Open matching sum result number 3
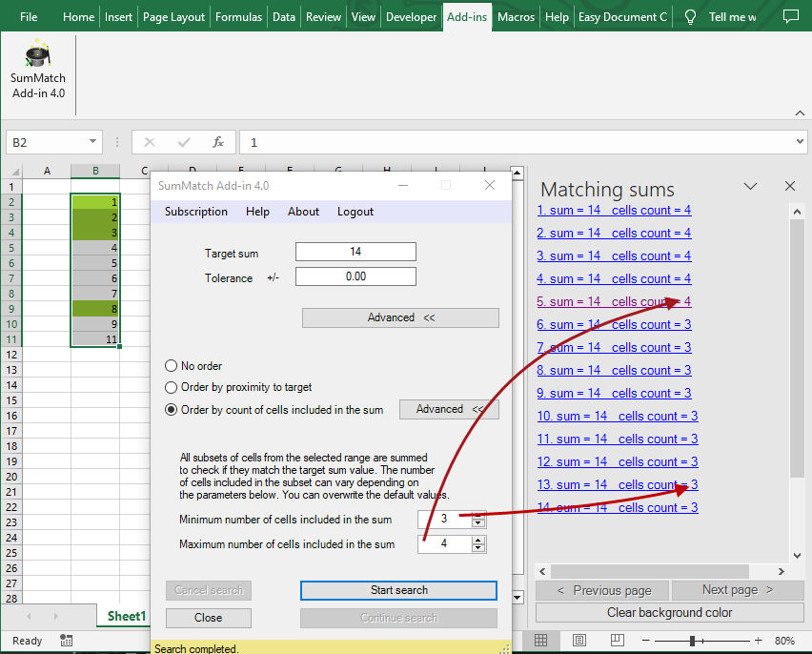Image resolution: width=812 pixels, height=654 pixels. click(x=614, y=255)
